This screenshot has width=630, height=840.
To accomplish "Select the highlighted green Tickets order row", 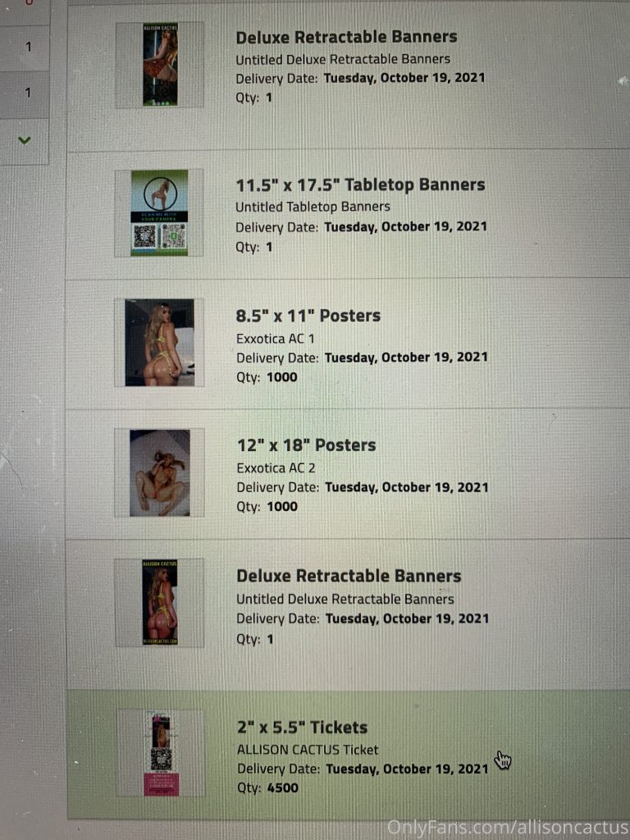I will point(348,755).
